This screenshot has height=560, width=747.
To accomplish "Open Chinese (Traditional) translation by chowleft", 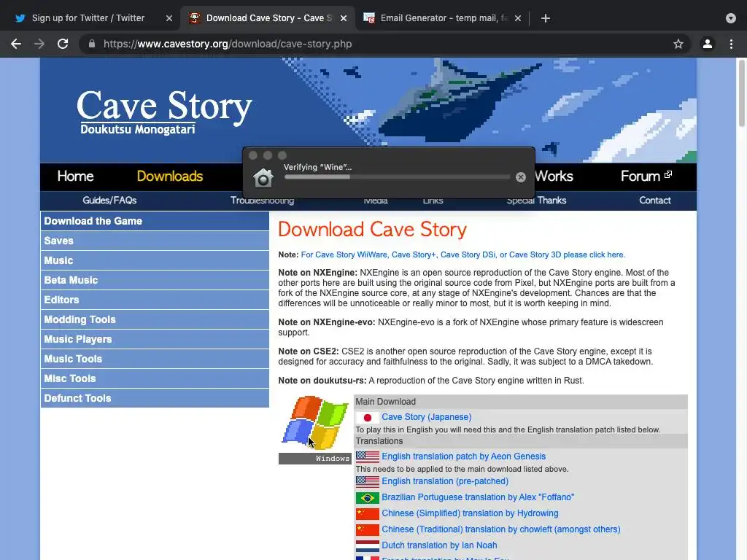I will click(500, 529).
